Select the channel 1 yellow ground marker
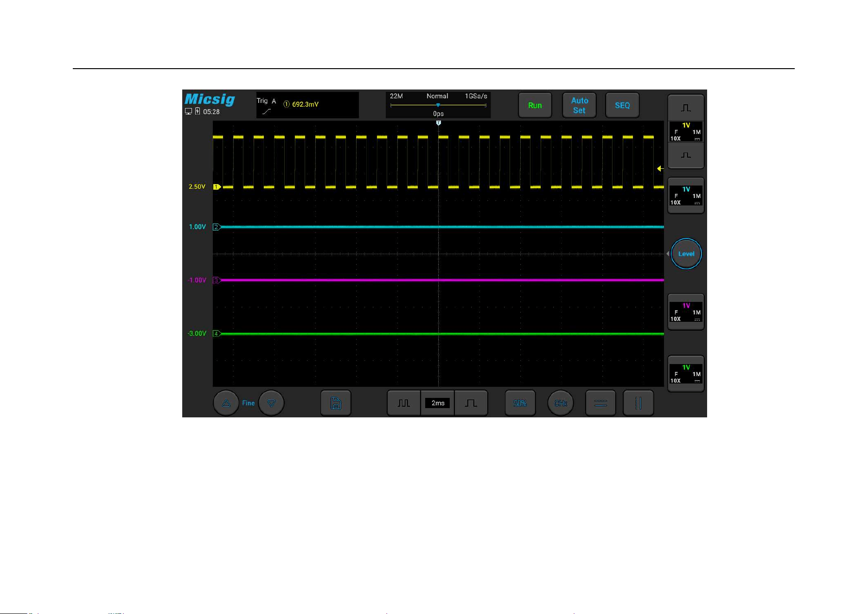 point(217,187)
